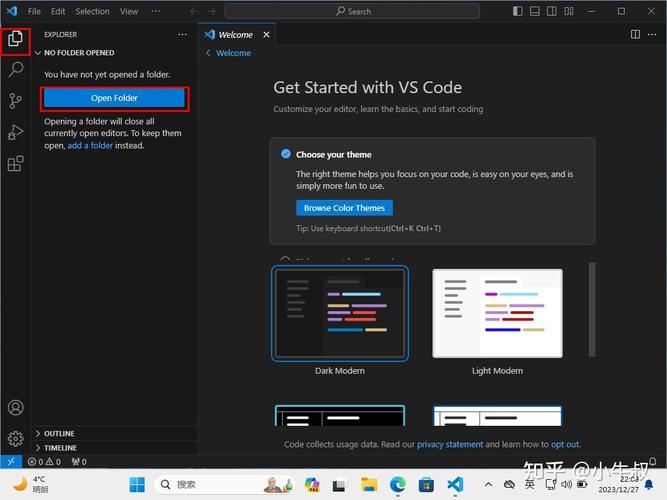This screenshot has width=667, height=500.
Task: Open the Accounts menu icon
Action: pos(16,408)
